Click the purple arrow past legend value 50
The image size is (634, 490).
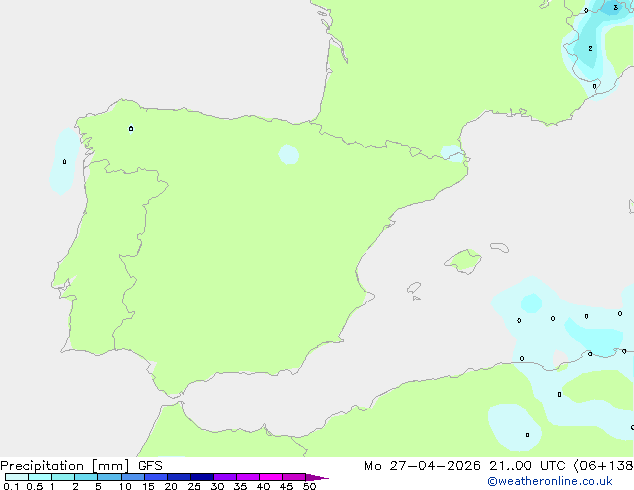coord(317,477)
